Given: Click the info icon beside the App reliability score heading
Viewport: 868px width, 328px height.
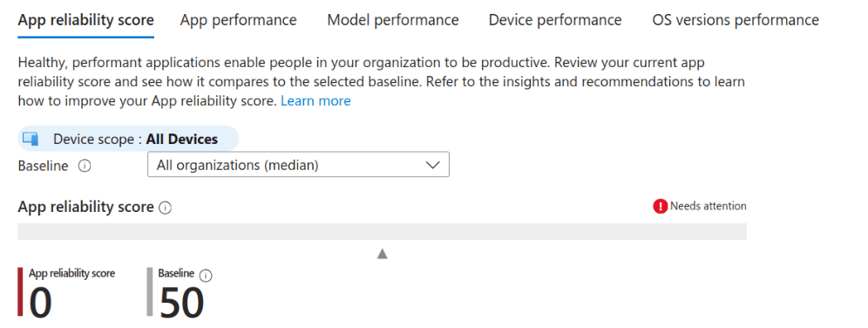Looking at the screenshot, I should click(165, 208).
